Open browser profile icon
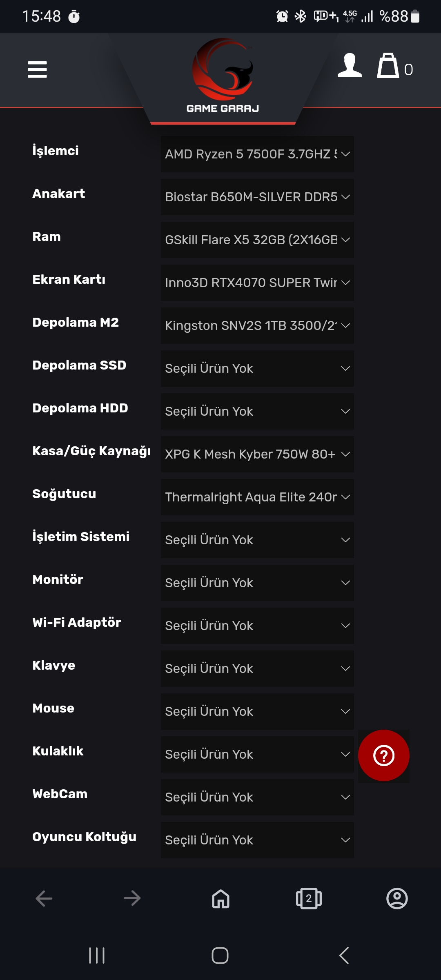 pyautogui.click(x=397, y=898)
